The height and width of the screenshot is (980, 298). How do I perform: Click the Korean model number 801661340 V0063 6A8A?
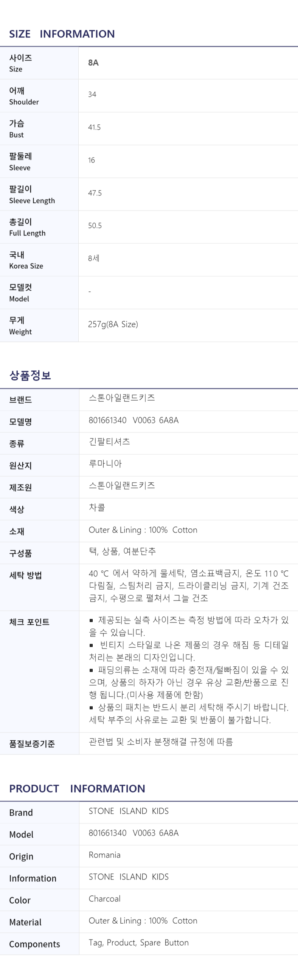(x=133, y=420)
